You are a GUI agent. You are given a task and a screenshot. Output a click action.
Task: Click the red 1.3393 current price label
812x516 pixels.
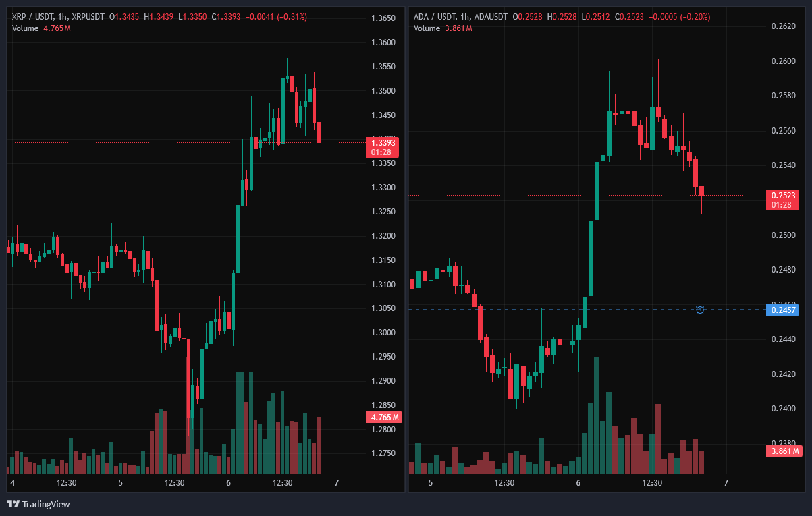pyautogui.click(x=383, y=147)
